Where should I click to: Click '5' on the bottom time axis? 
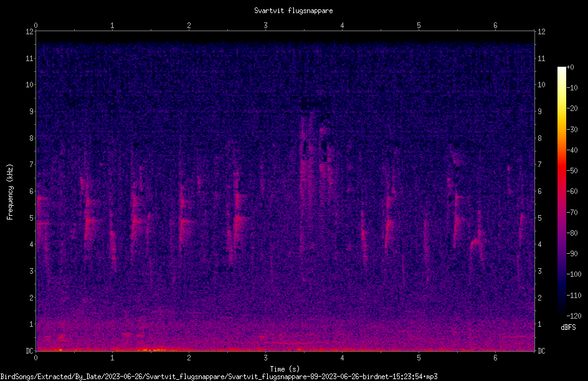pyautogui.click(x=419, y=358)
